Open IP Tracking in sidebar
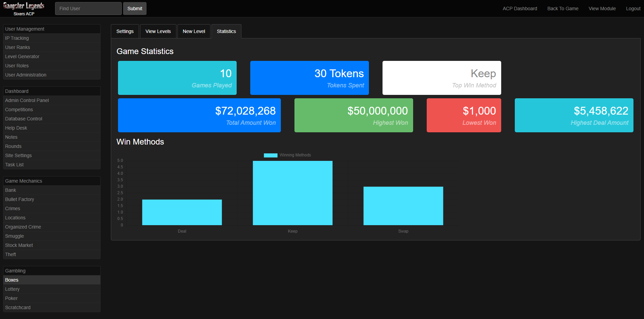This screenshot has width=644, height=319. tap(17, 38)
